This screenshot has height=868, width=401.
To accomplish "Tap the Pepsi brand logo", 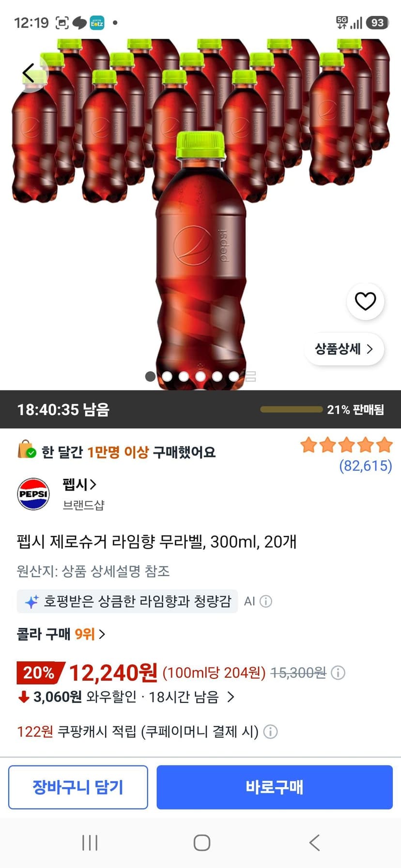I will (33, 494).
